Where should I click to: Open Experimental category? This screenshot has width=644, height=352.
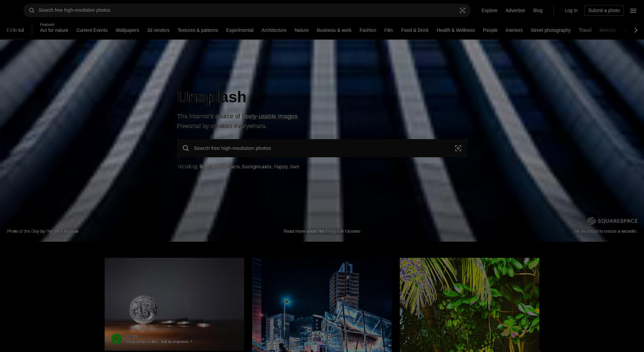[x=239, y=30]
